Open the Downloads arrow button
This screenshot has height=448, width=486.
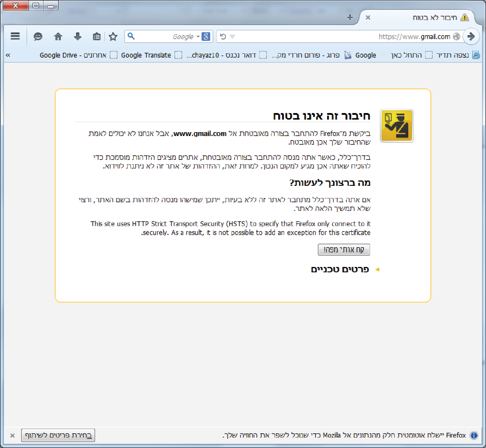click(x=78, y=36)
